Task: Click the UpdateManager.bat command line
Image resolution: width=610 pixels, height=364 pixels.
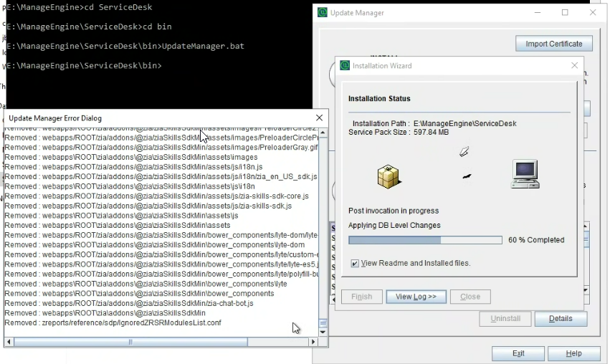Action: click(x=125, y=46)
